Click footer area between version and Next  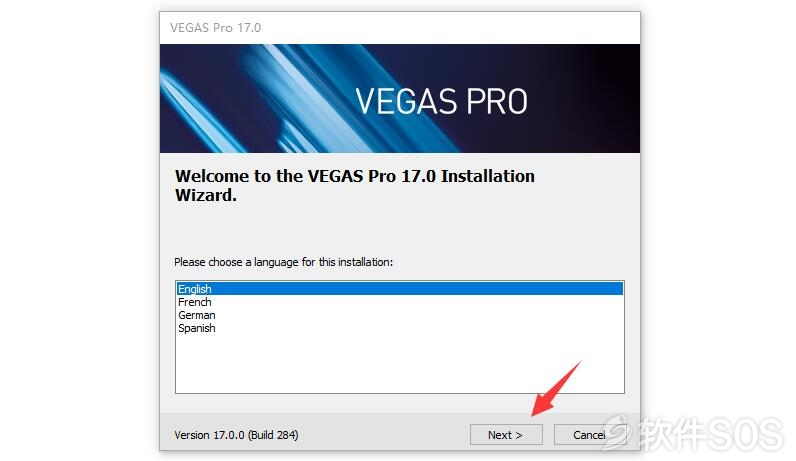pyautogui.click(x=384, y=435)
